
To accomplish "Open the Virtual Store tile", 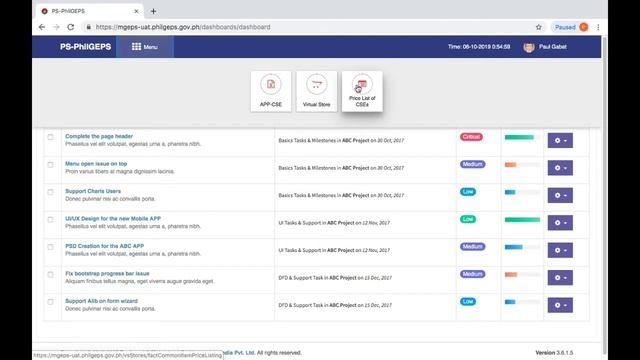I will (x=317, y=91).
